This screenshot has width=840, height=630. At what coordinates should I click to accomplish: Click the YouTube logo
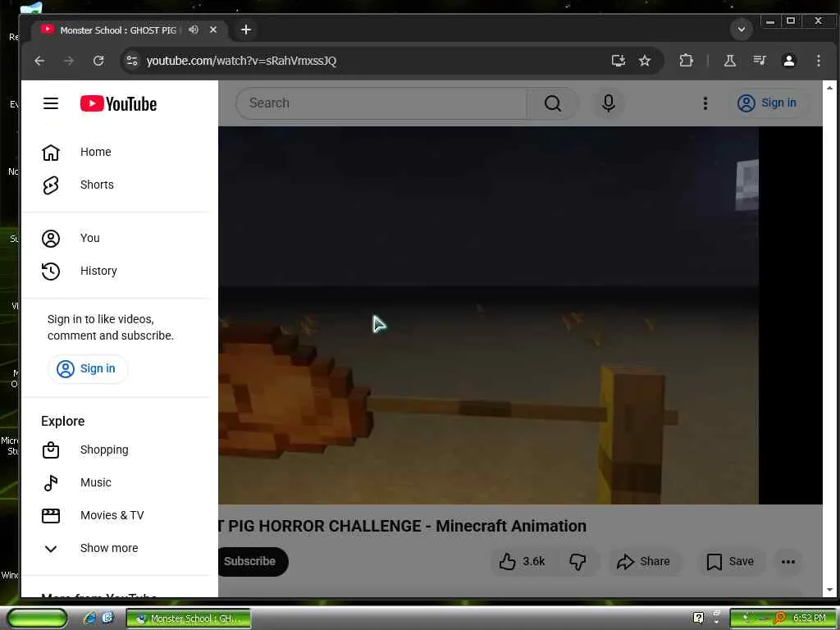[118, 103]
